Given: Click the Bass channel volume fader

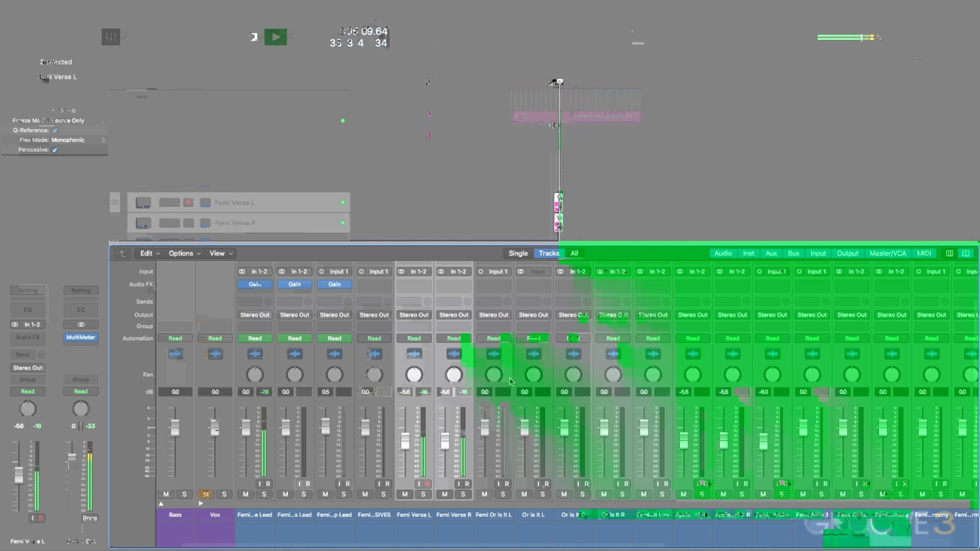Looking at the screenshot, I should (x=175, y=428).
